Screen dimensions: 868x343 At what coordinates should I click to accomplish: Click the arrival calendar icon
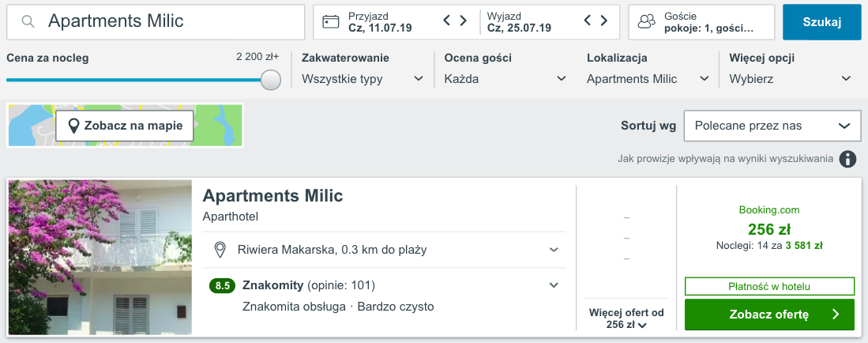[331, 21]
